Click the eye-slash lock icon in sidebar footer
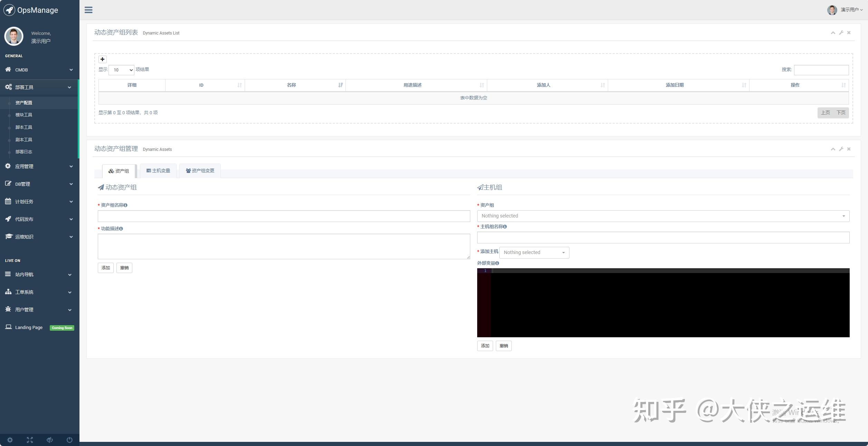The height and width of the screenshot is (446, 868). [50, 440]
